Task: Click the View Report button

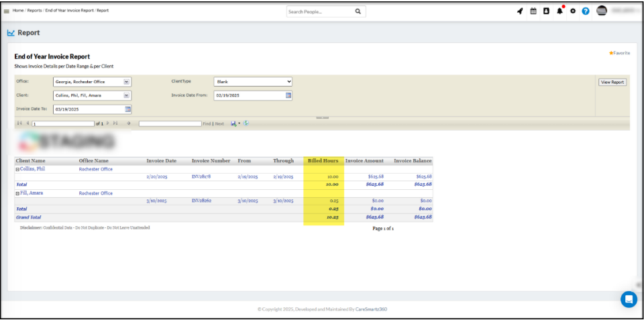Action: [612, 82]
